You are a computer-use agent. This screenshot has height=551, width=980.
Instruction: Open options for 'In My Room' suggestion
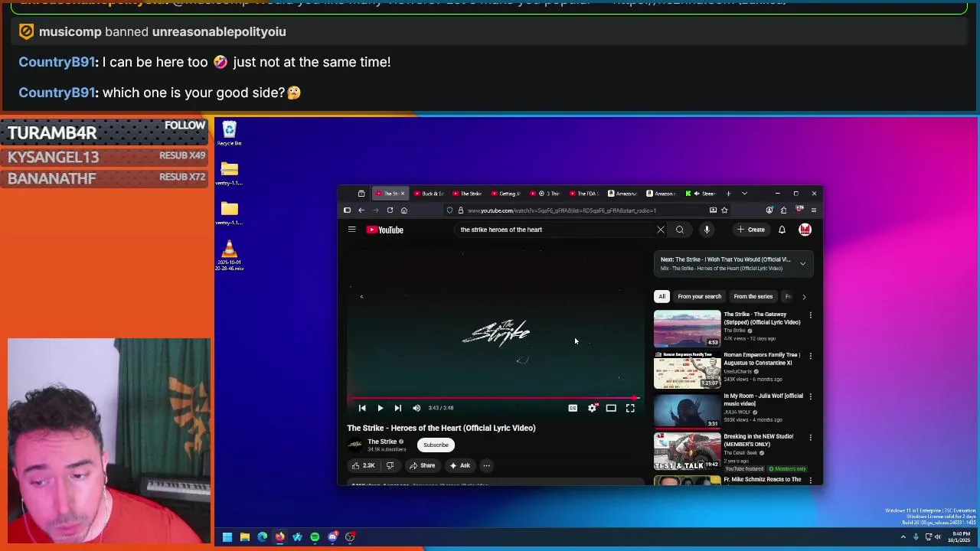point(810,396)
